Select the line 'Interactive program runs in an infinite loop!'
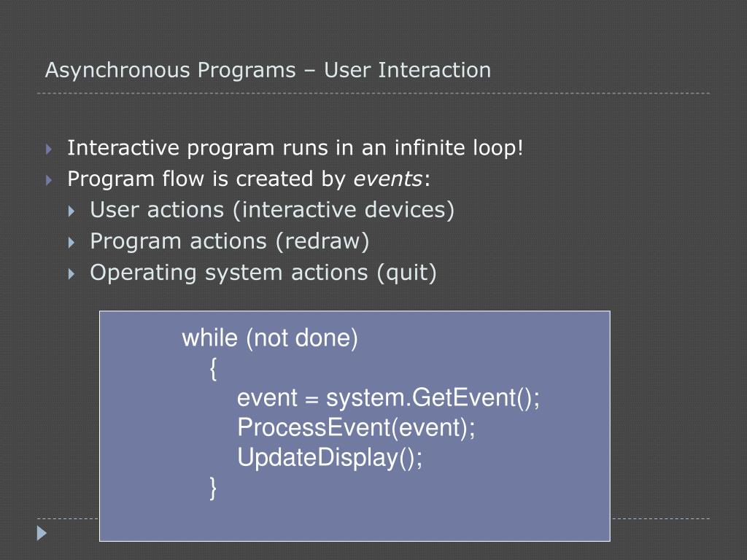The height and width of the screenshot is (560, 747). click(x=295, y=147)
